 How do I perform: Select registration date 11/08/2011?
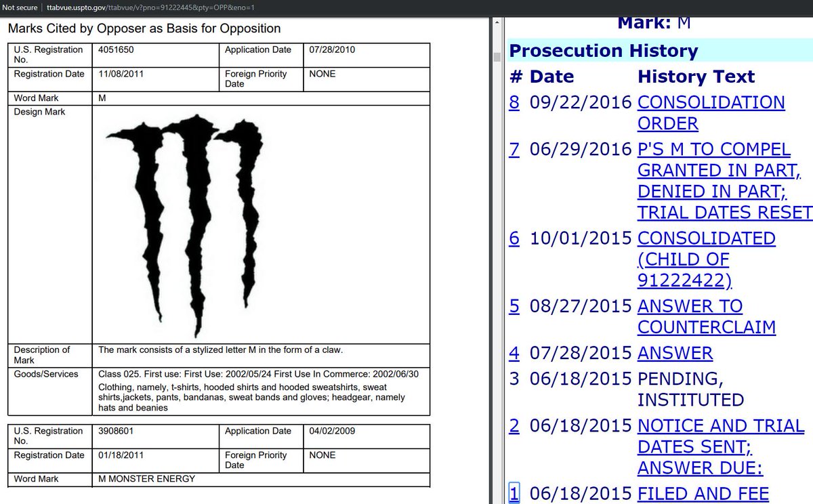point(121,74)
